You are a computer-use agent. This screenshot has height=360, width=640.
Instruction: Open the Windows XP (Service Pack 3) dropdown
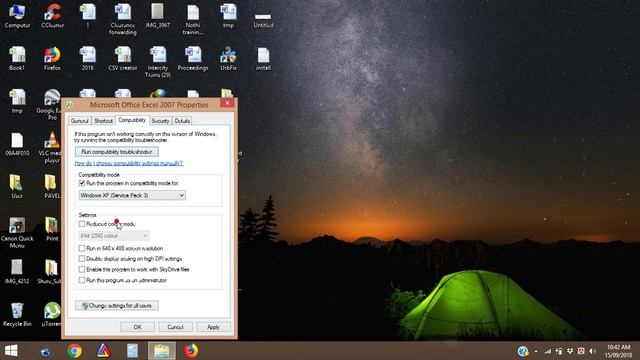tap(132, 196)
